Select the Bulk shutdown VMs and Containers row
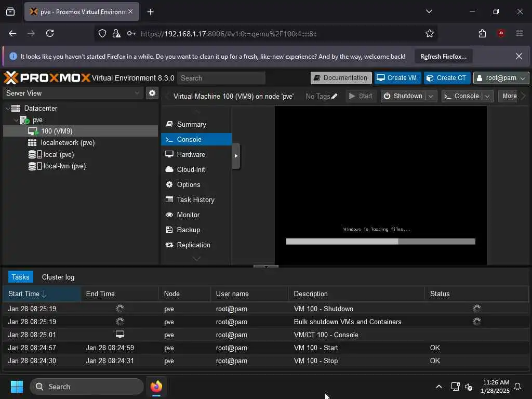 (x=265, y=322)
